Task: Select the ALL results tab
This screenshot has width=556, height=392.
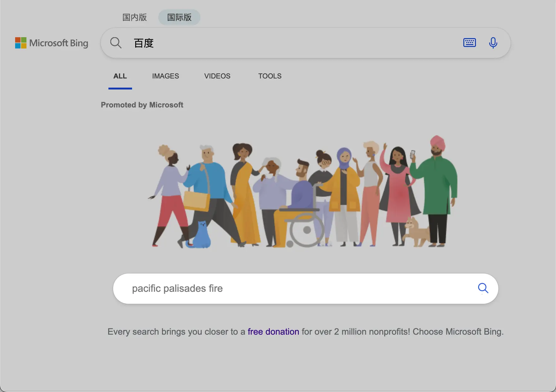Action: 120,76
